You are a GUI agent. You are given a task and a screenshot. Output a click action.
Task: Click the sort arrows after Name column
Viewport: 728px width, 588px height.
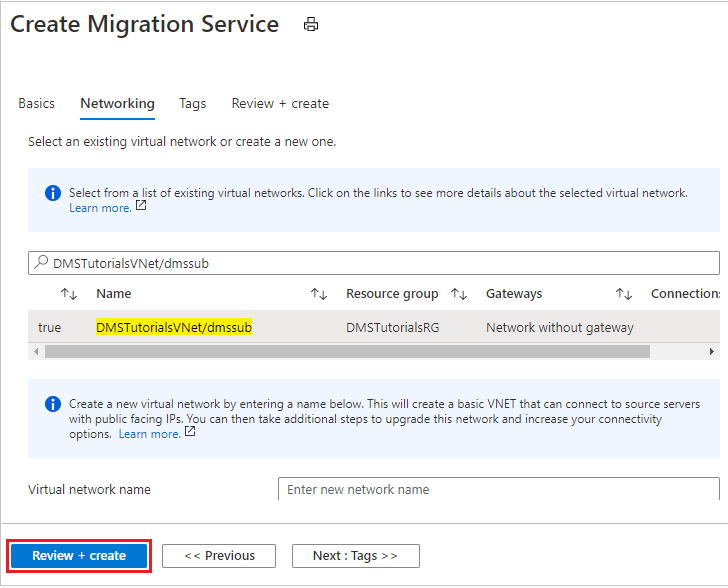tap(318, 294)
